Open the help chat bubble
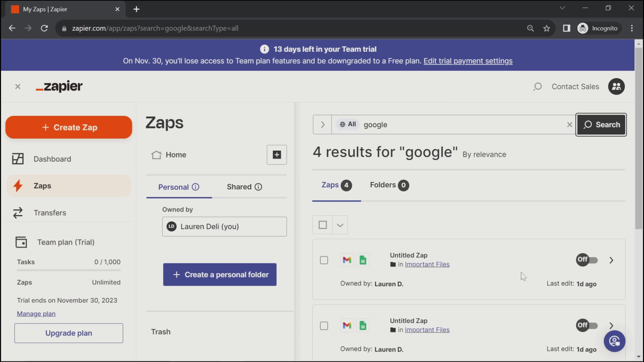This screenshot has width=644, height=362. [x=614, y=341]
